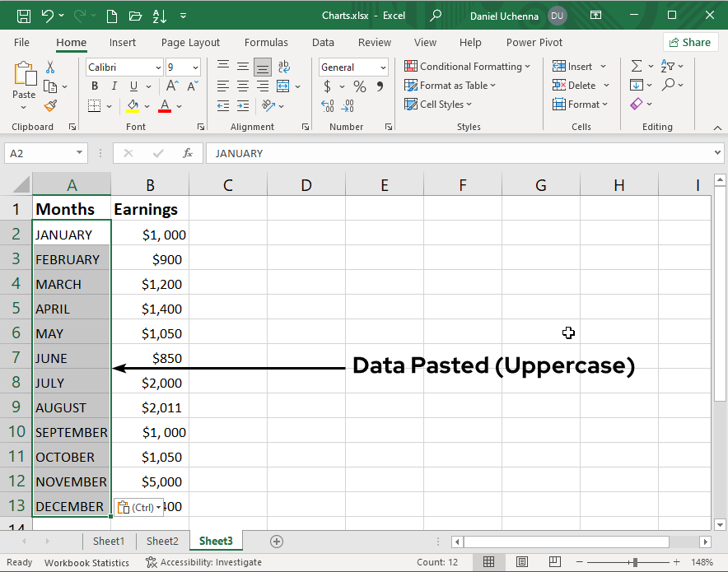Click the Share button
Viewport: 728px width, 572px height.
(x=689, y=42)
